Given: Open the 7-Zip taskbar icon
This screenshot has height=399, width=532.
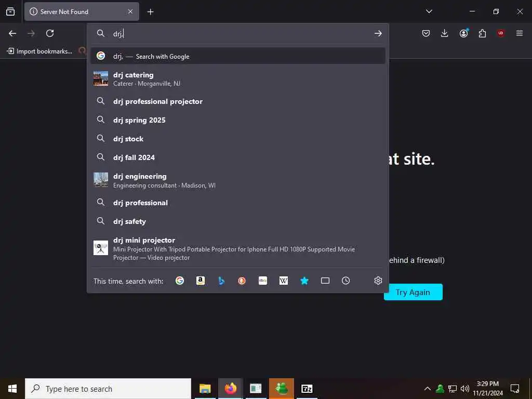Looking at the screenshot, I should (x=307, y=389).
